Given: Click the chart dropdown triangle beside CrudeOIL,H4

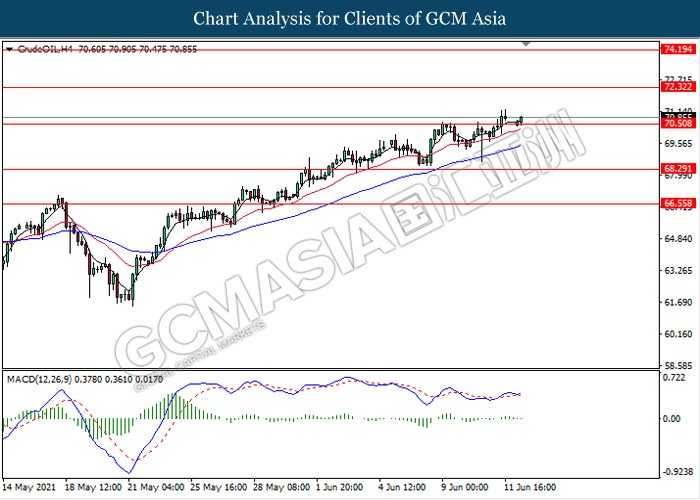Looking at the screenshot, I should 9,50.
